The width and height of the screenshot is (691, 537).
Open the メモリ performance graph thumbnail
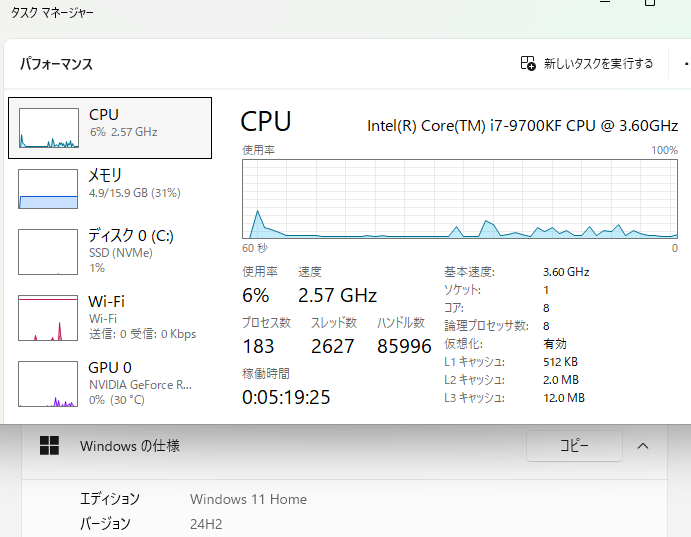click(x=48, y=189)
